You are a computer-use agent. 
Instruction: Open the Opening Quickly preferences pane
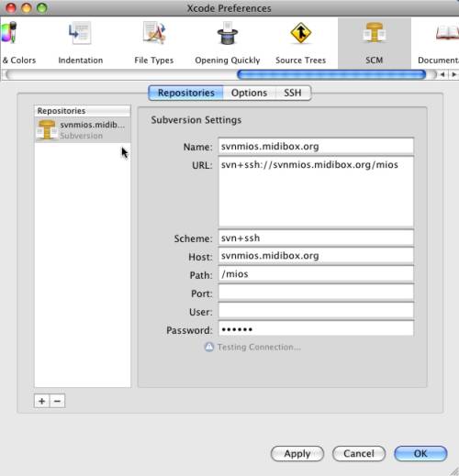[x=228, y=43]
